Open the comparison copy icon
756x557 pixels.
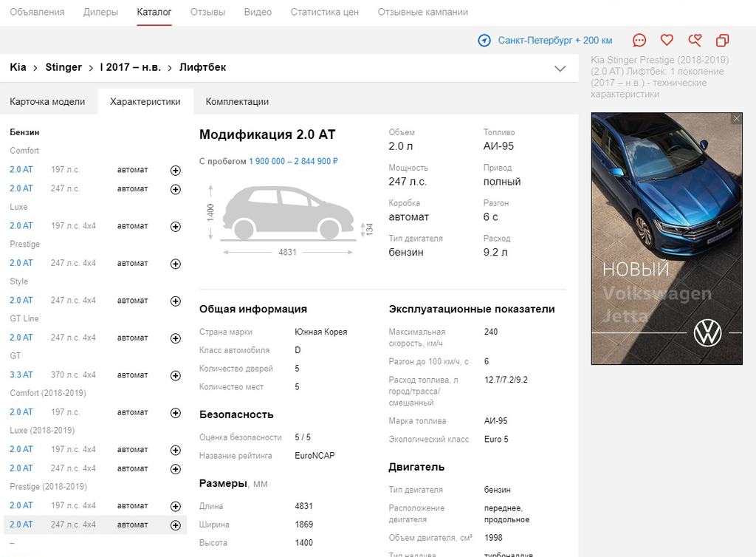pyautogui.click(x=722, y=41)
